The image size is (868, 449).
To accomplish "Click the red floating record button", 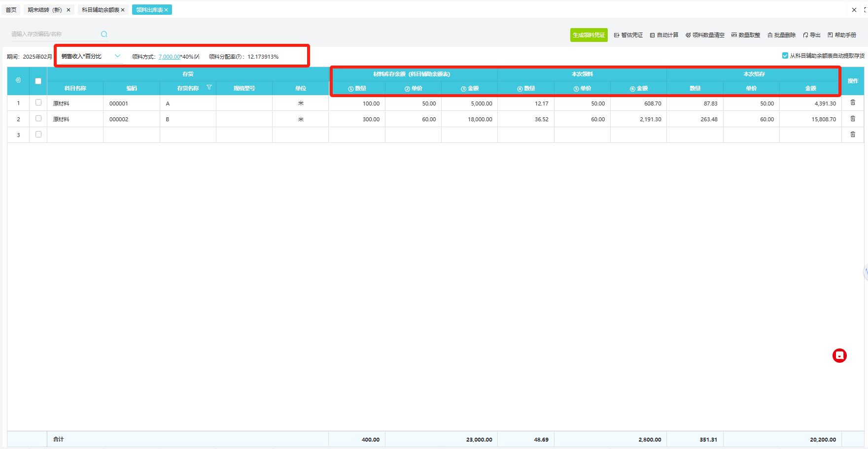I will 839,355.
